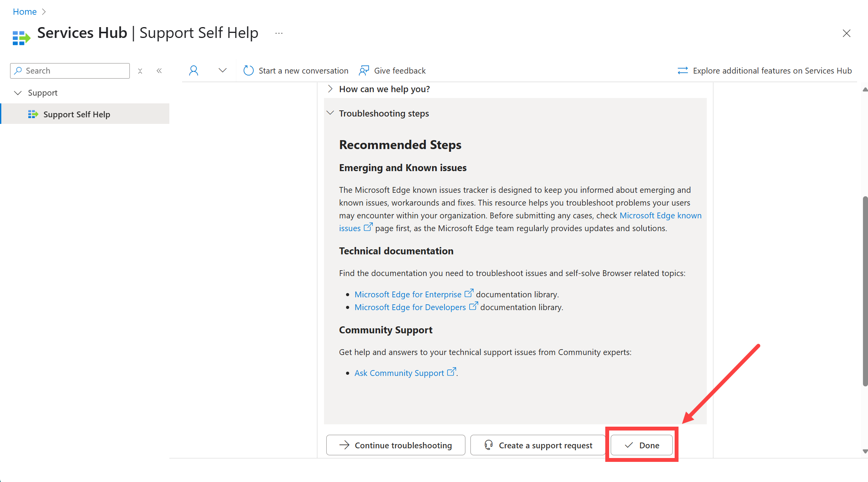Collapse the Support sidebar item
868x482 pixels.
pos(18,93)
